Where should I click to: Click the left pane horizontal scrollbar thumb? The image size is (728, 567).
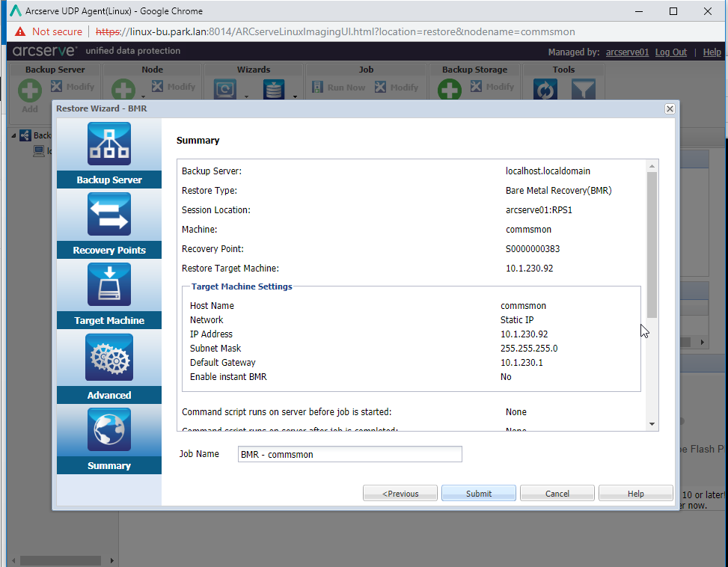point(61,560)
